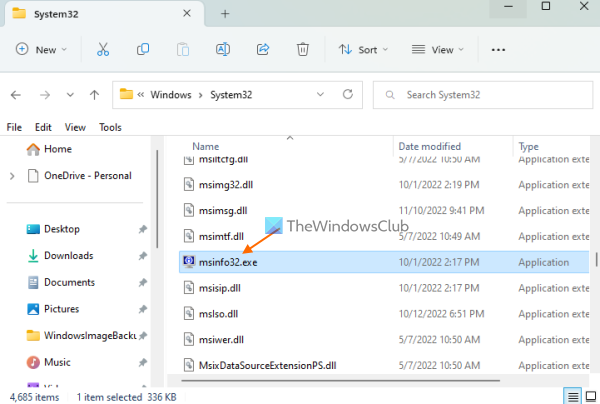
Task: Sort by Name column header
Action: click(x=205, y=146)
